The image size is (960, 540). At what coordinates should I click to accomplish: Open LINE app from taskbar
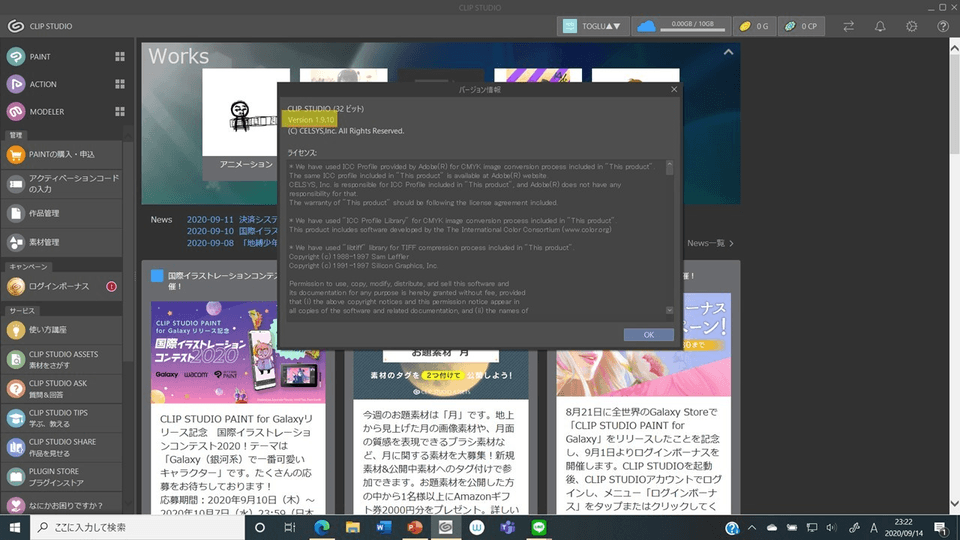click(x=539, y=527)
